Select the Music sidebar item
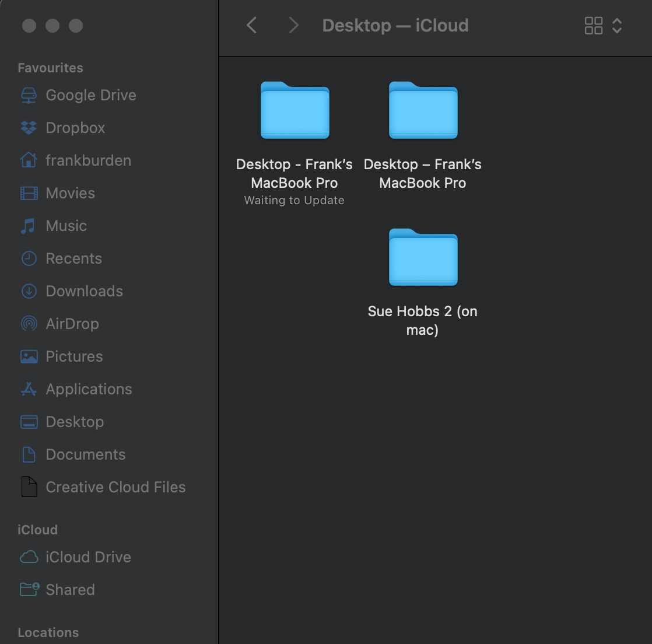Image resolution: width=652 pixels, height=644 pixels. (x=66, y=226)
